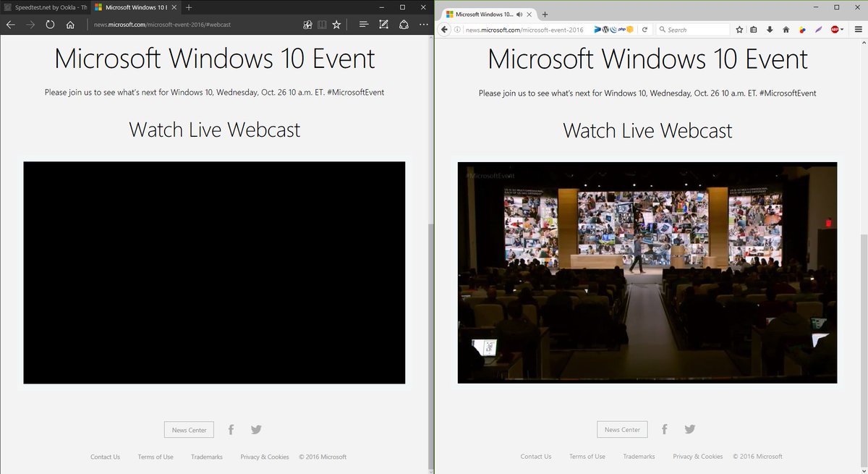Viewport: 868px width, 474px height.
Task: Click the Firefox address bar URL
Action: [524, 30]
